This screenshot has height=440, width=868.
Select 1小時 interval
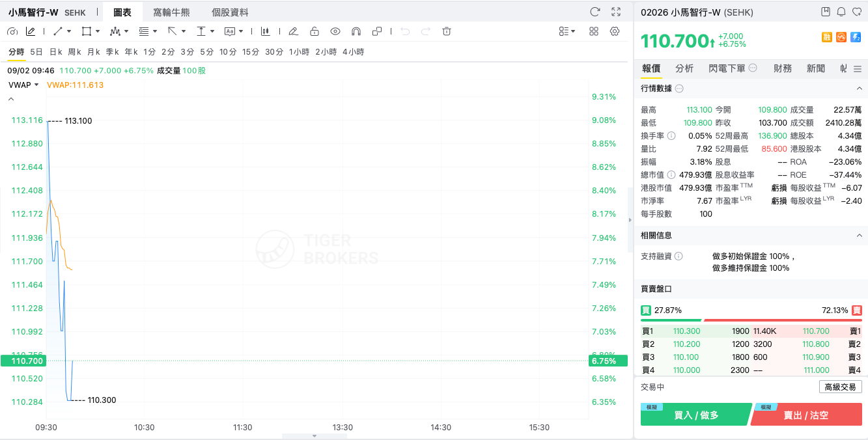click(x=300, y=52)
